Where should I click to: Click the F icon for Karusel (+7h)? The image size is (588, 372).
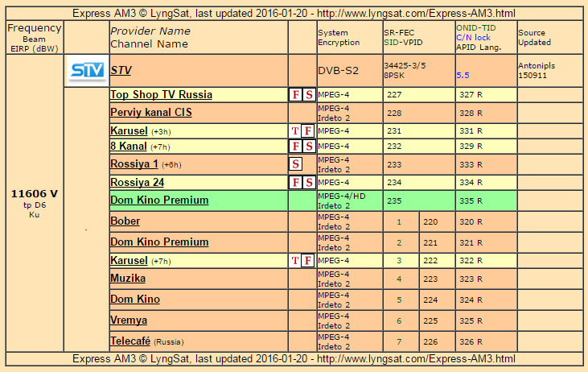point(308,261)
